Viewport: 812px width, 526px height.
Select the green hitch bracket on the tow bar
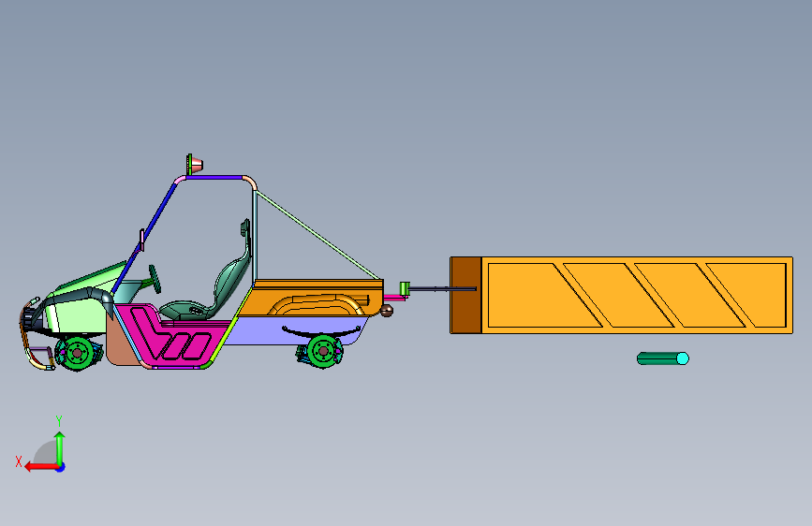[405, 288]
